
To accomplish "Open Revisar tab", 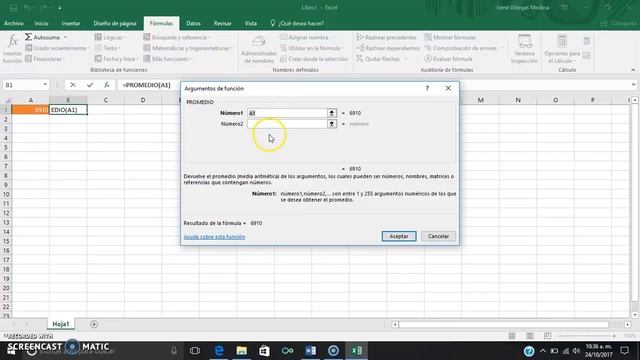I will (x=222, y=24).
